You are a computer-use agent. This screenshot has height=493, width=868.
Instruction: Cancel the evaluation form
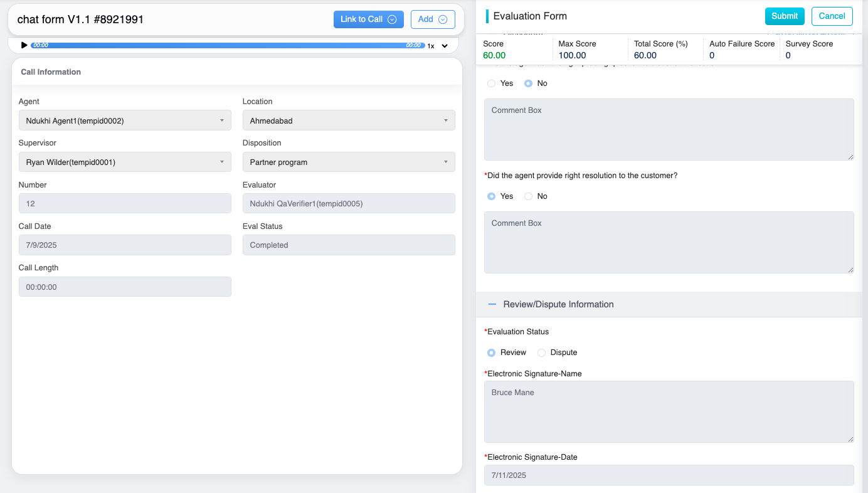[832, 16]
